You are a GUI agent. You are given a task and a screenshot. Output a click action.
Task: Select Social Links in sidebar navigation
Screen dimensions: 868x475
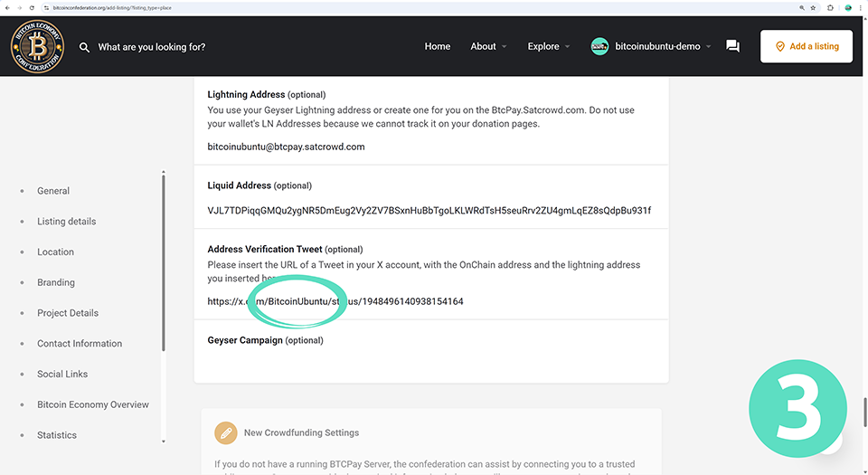(x=62, y=374)
